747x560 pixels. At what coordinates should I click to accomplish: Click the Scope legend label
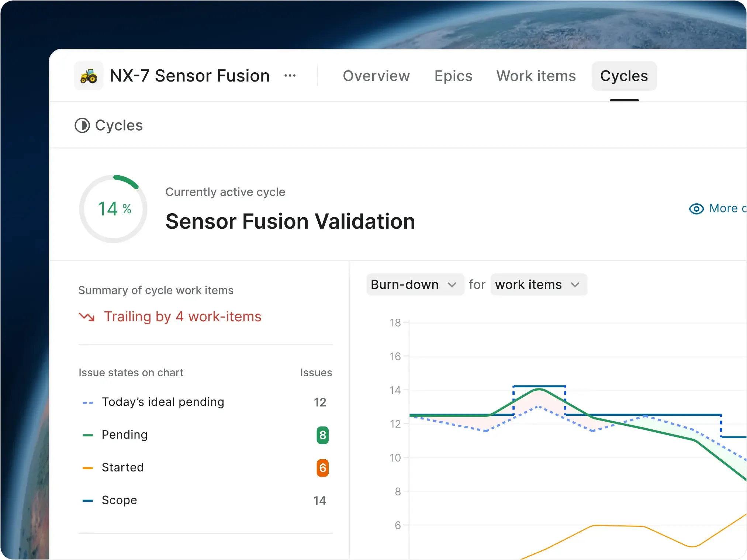120,500
